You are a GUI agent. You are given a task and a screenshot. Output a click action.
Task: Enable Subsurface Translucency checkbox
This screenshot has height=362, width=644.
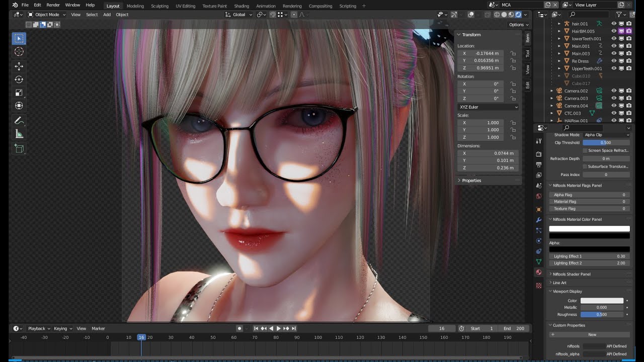click(585, 166)
